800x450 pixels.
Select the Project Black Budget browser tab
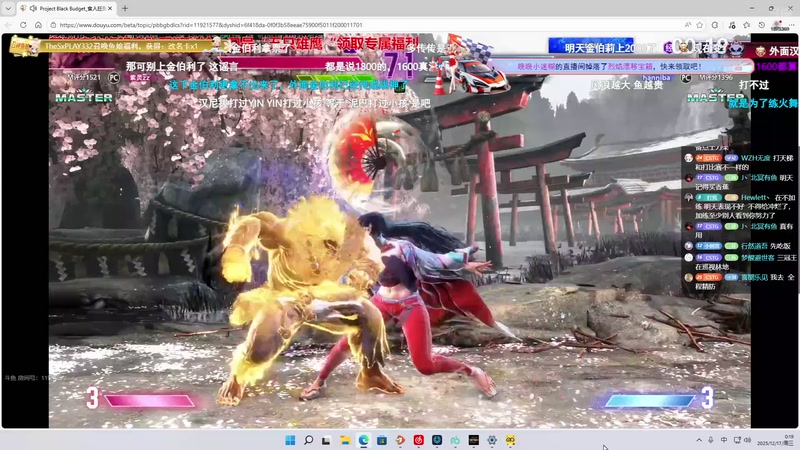point(66,8)
